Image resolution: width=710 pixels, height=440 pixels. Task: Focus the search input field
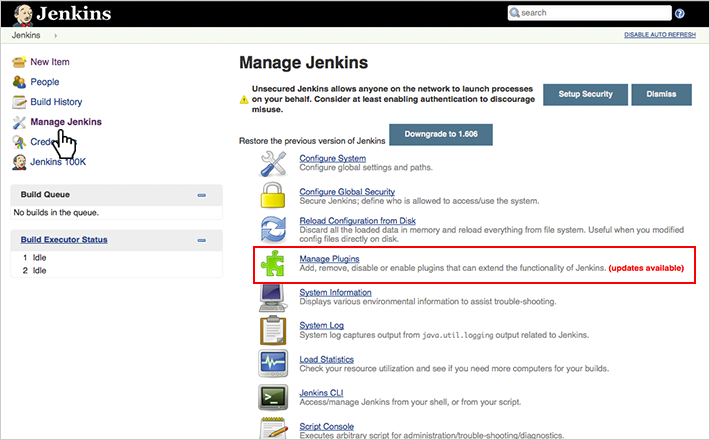click(x=590, y=13)
